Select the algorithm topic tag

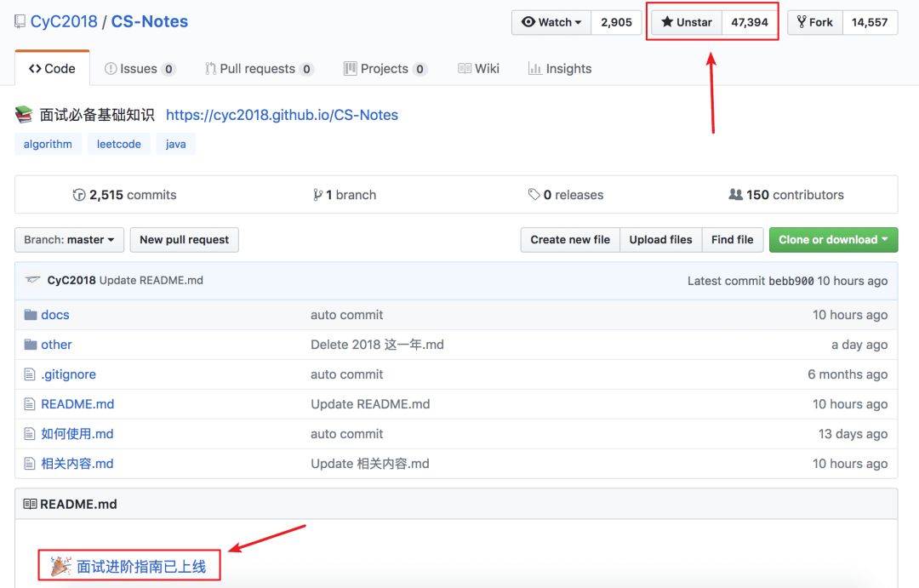pyautogui.click(x=48, y=144)
